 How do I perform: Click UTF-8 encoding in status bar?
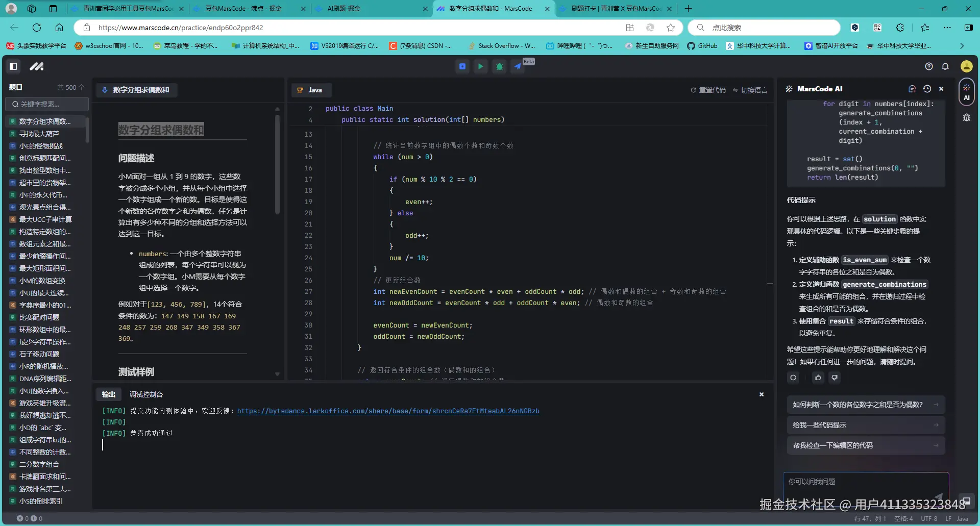point(929,518)
